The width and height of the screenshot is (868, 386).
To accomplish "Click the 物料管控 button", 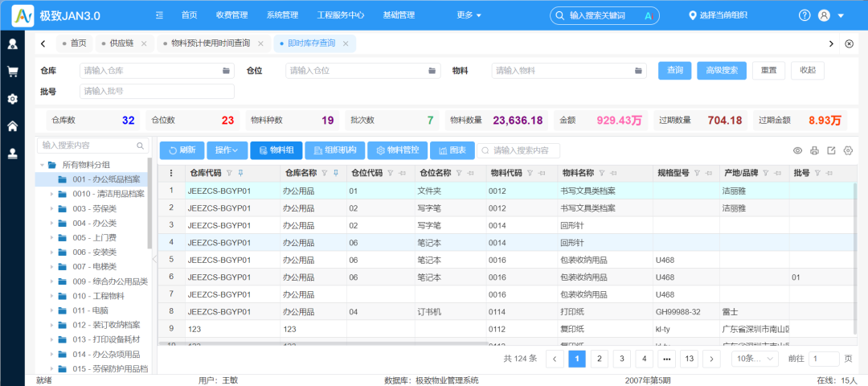I will [x=398, y=150].
